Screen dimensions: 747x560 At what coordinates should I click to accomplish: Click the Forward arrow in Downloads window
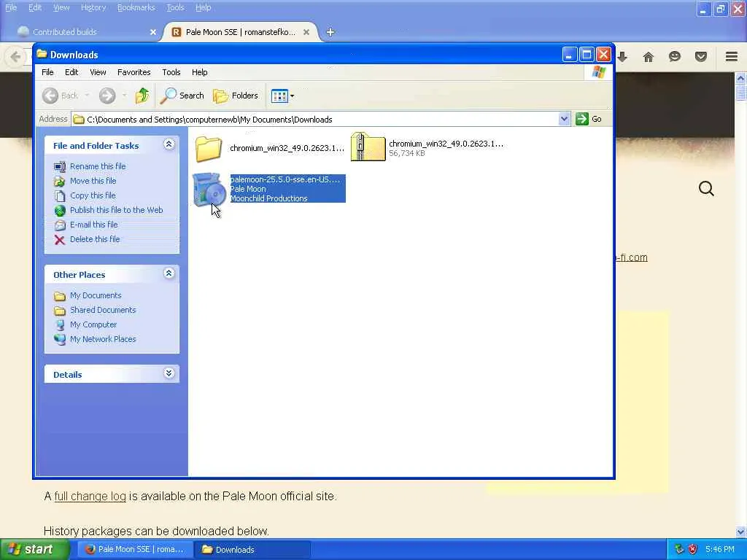107,96
